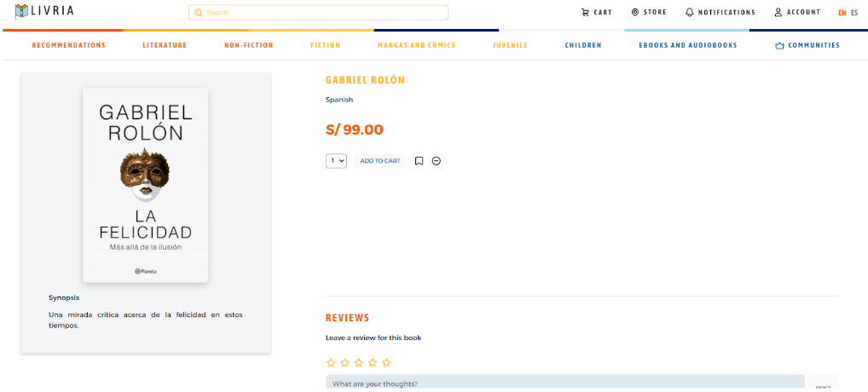Open the Mangas and Comics category

416,45
